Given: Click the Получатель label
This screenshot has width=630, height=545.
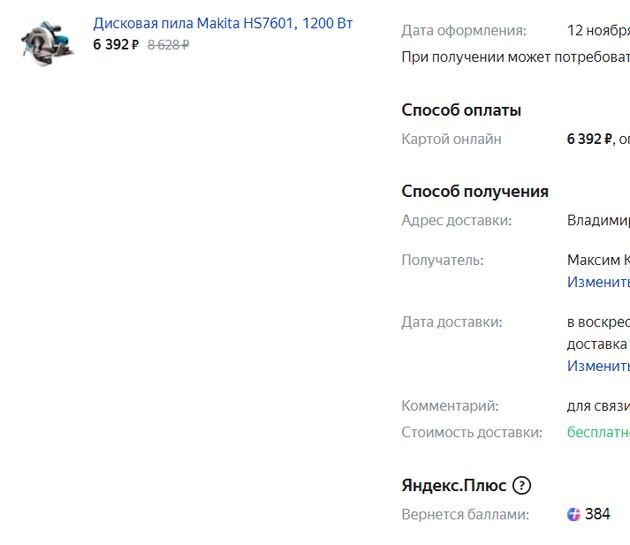Looking at the screenshot, I should click(442, 260).
